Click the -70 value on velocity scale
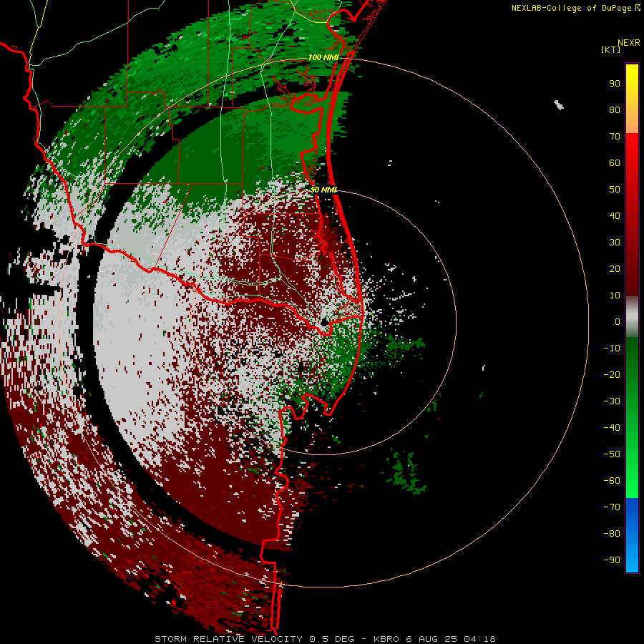This screenshot has width=644, height=644. [612, 507]
